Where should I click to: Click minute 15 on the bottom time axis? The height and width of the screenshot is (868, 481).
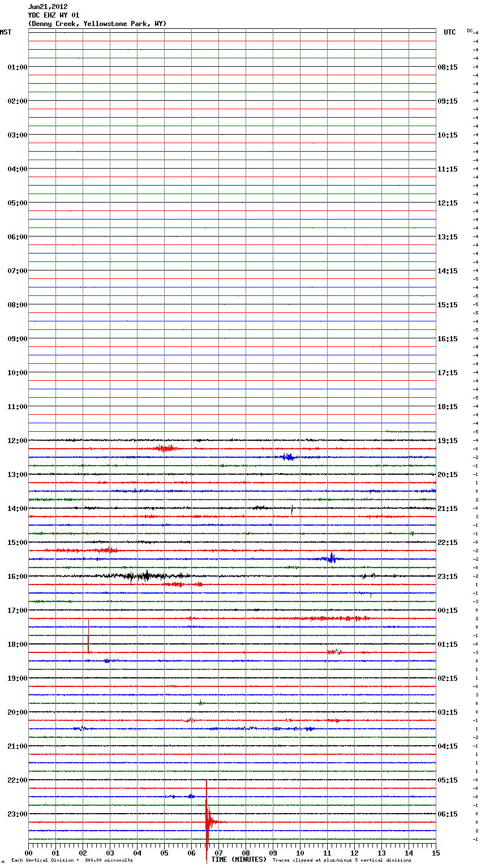click(x=436, y=853)
